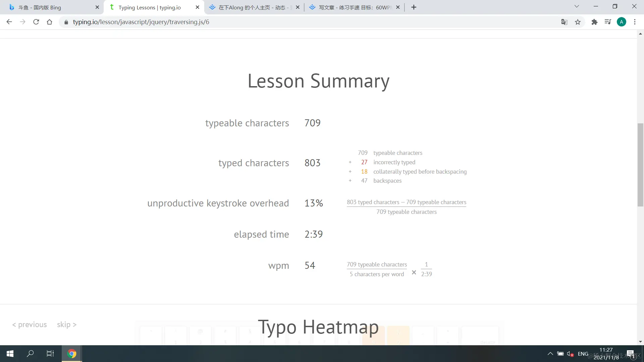
Task: Toggle muted volume icon in tray
Action: (570, 354)
